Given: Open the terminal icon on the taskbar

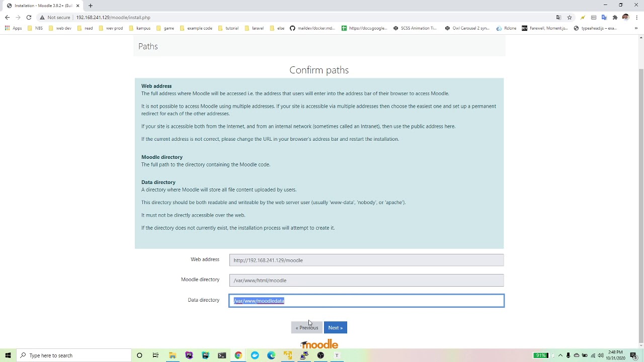Looking at the screenshot, I should pyautogui.click(x=222, y=355).
